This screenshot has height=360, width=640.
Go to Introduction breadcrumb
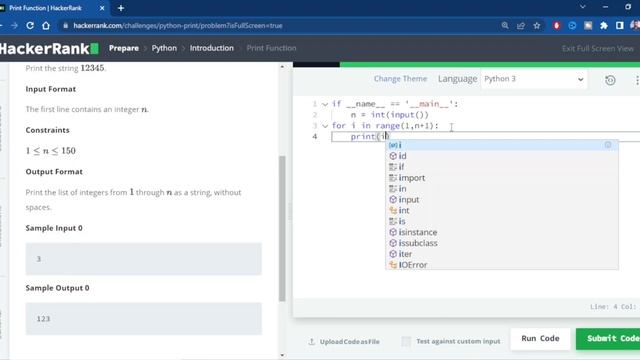coord(212,48)
